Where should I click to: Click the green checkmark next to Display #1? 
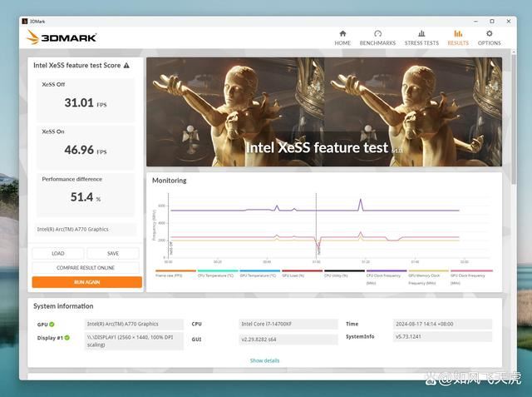click(67, 338)
